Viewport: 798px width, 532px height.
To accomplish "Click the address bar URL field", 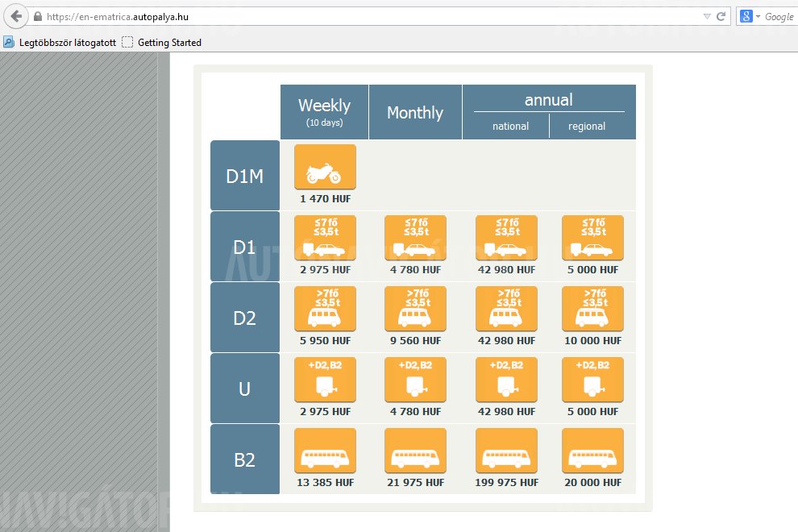I will 363,16.
